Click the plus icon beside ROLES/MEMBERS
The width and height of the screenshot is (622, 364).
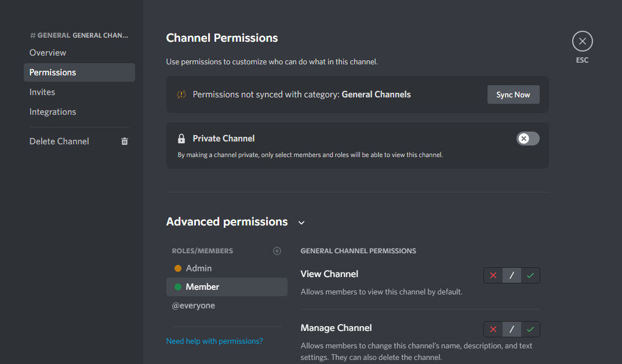tap(277, 250)
